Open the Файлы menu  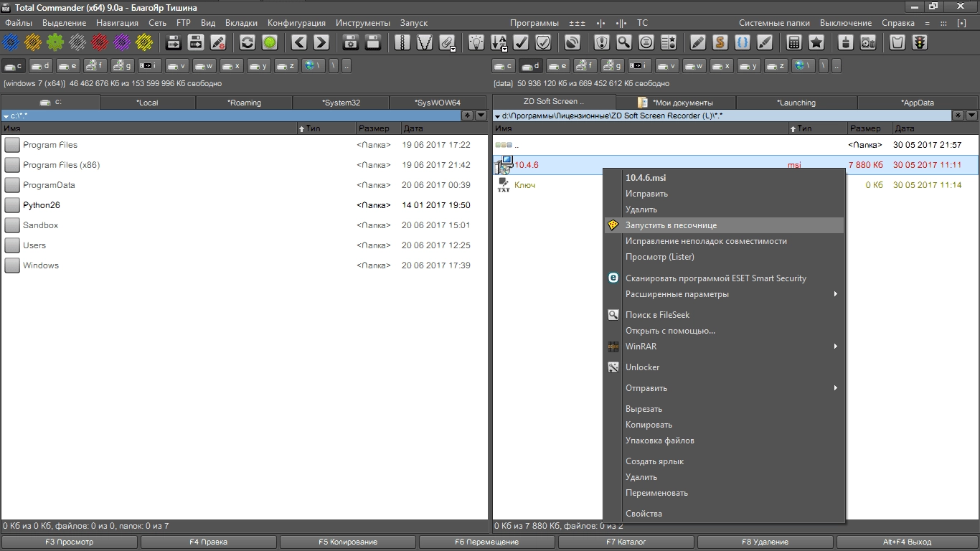tap(19, 23)
